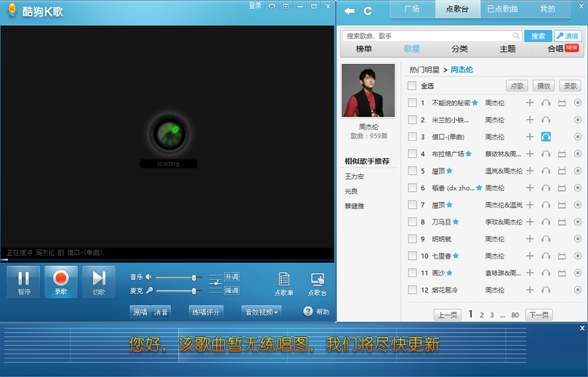
Task: Check the box for 七里香
Action: pos(412,256)
